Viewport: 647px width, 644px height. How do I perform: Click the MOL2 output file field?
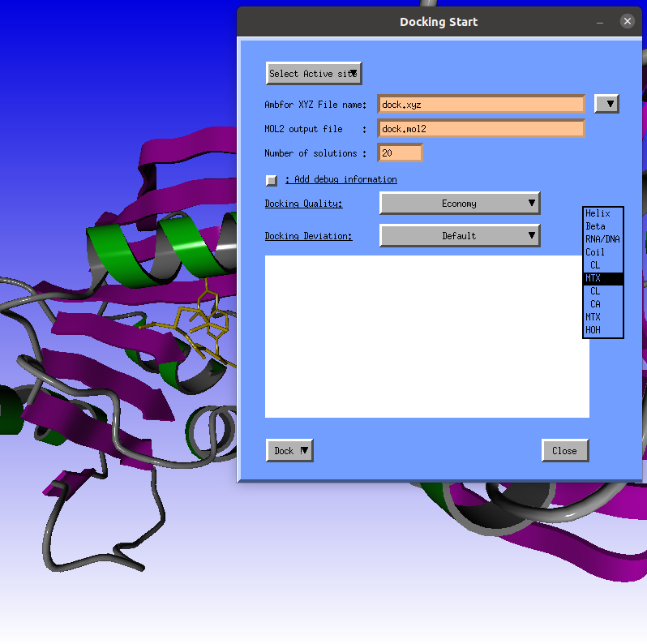click(x=481, y=129)
